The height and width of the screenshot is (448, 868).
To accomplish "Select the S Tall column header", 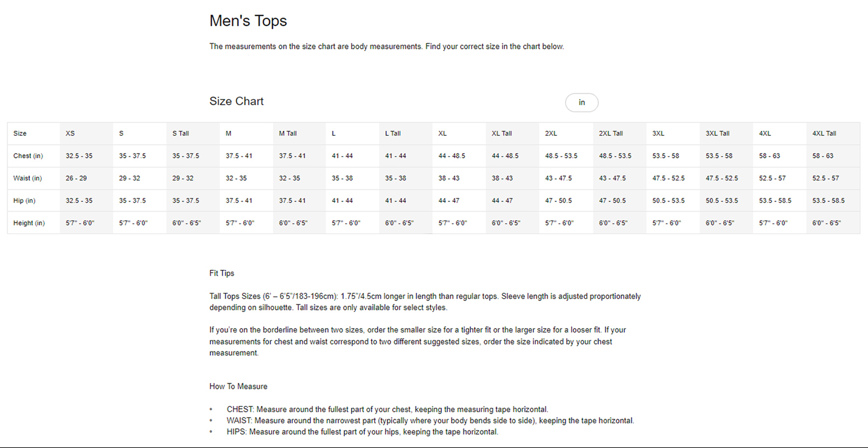I will (x=180, y=133).
